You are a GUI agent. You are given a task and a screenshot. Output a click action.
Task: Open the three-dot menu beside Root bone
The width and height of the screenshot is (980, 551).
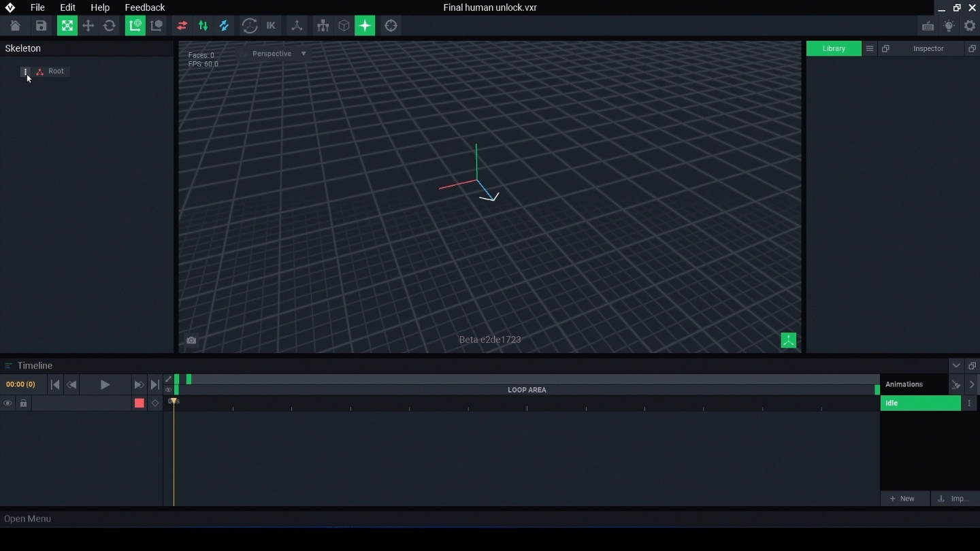[25, 71]
